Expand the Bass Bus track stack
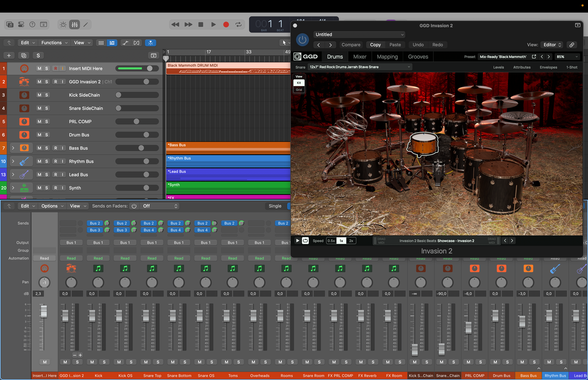Image resolution: width=588 pixels, height=380 pixels. point(13,148)
